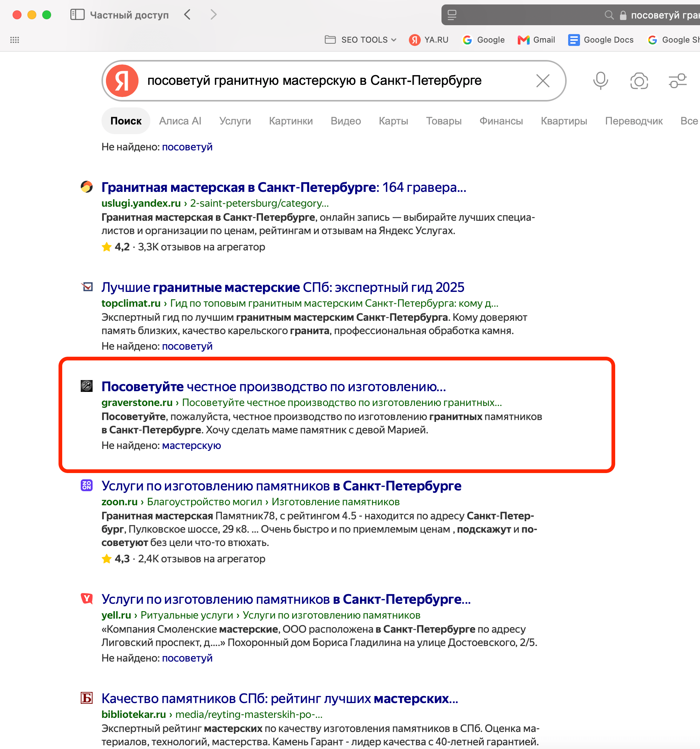
Task: Click the yell.ru result favicon
Action: (x=87, y=598)
